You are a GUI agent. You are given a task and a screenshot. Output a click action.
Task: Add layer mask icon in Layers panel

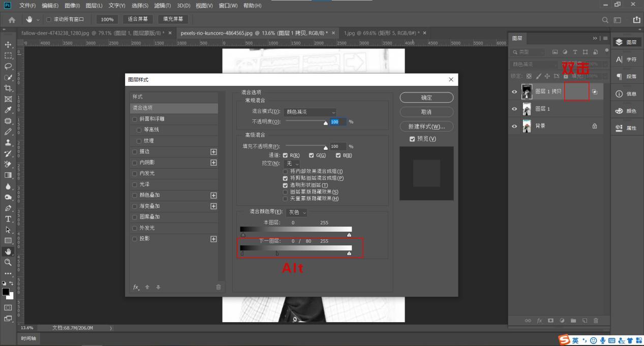[x=550, y=321]
